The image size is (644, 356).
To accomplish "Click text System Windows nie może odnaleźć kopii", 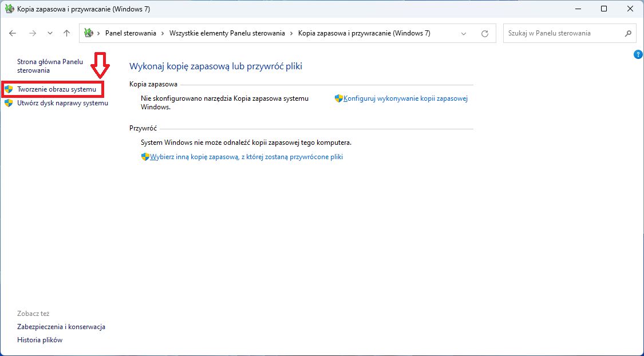I will click(x=246, y=143).
